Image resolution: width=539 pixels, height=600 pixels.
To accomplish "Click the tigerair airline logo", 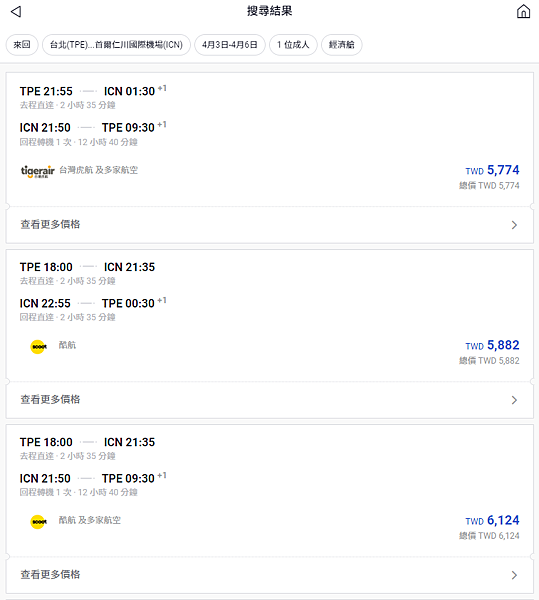I will [37, 171].
